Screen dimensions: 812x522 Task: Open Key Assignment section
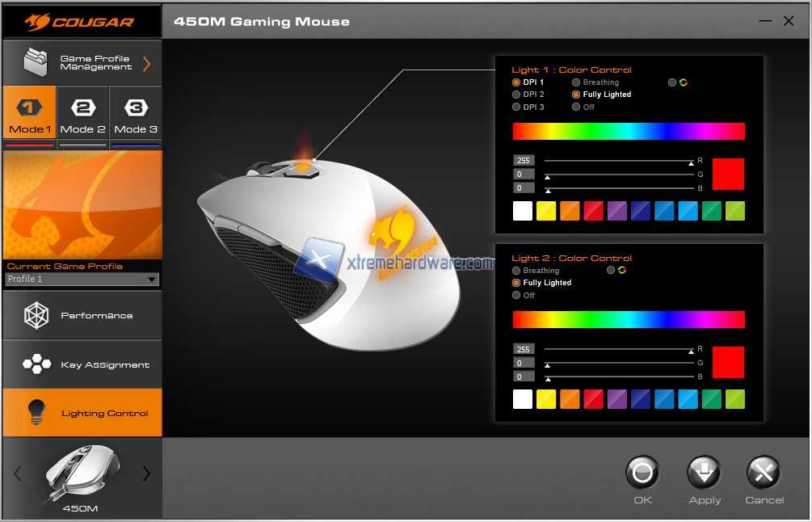(82, 364)
